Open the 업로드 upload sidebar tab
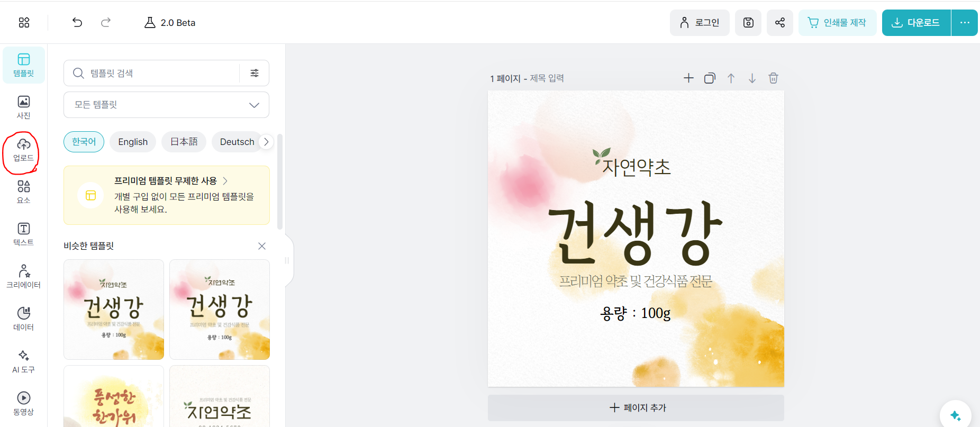 click(24, 150)
